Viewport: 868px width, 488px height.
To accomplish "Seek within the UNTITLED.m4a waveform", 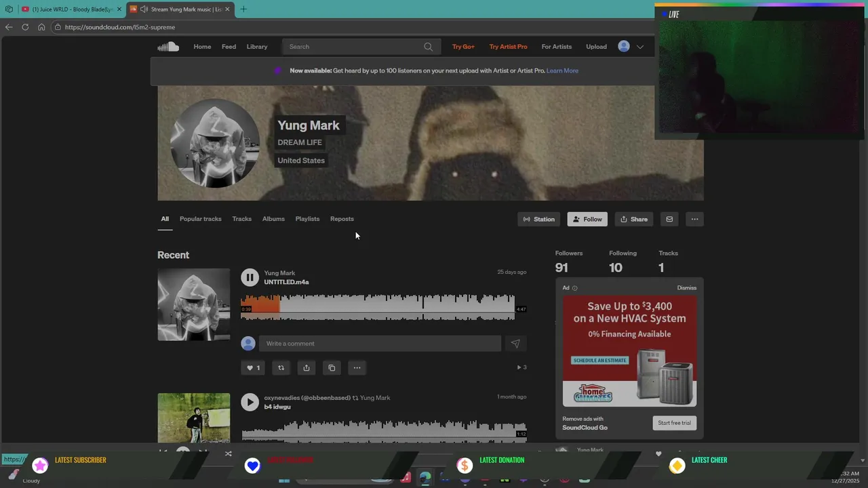I will tap(384, 307).
